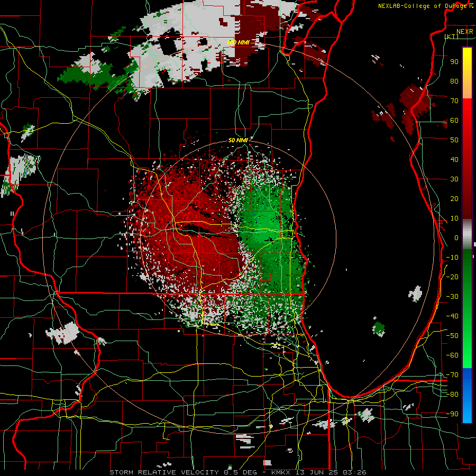
Task: Click the "-60" velocity scale label
Action: [x=452, y=355]
